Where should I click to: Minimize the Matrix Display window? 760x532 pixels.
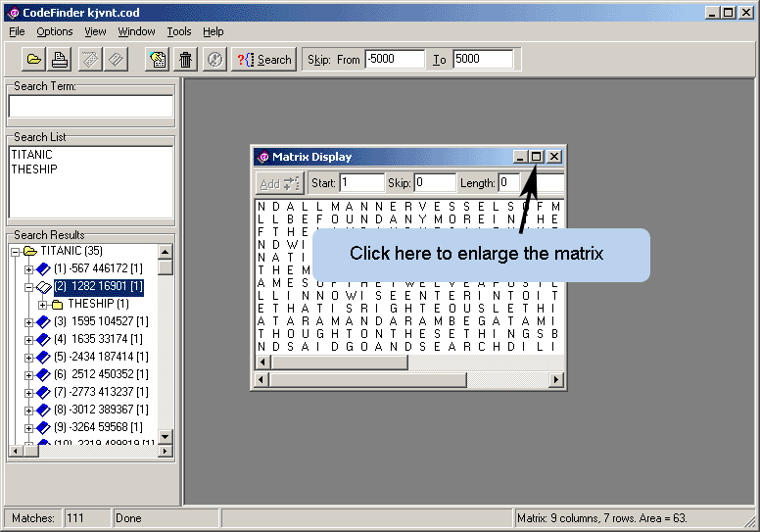521,157
